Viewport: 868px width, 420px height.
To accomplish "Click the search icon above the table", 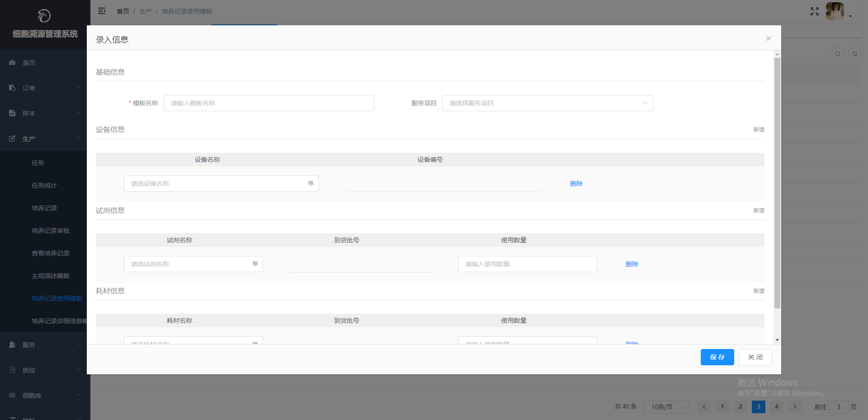I will (x=837, y=53).
